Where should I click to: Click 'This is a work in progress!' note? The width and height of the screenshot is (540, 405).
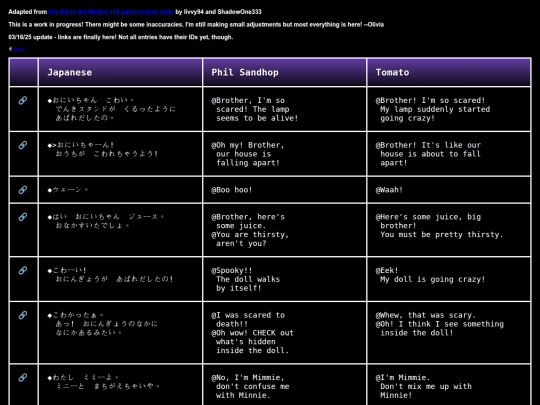196,24
